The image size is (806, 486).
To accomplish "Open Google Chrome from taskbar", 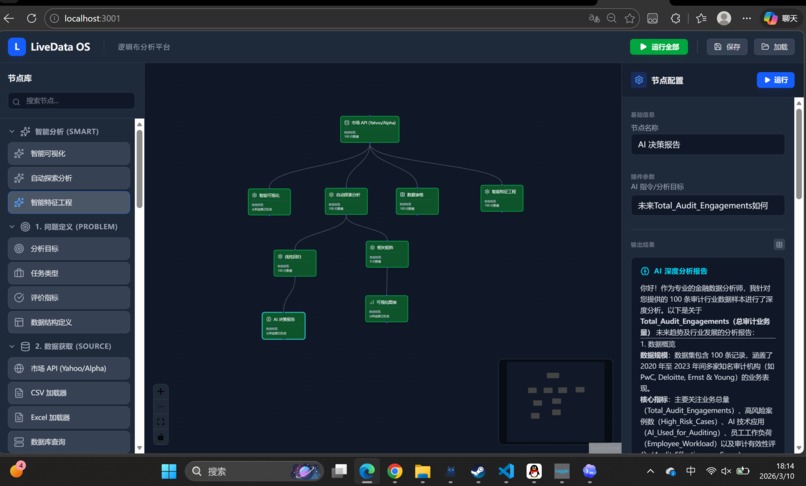I will tap(395, 471).
